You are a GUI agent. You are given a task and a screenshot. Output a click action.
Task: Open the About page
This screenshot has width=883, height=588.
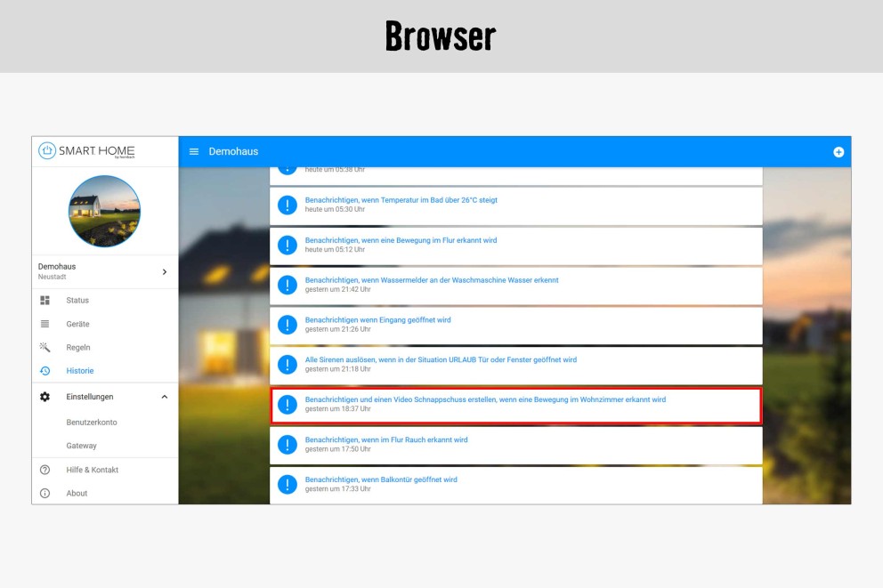pyautogui.click(x=77, y=494)
